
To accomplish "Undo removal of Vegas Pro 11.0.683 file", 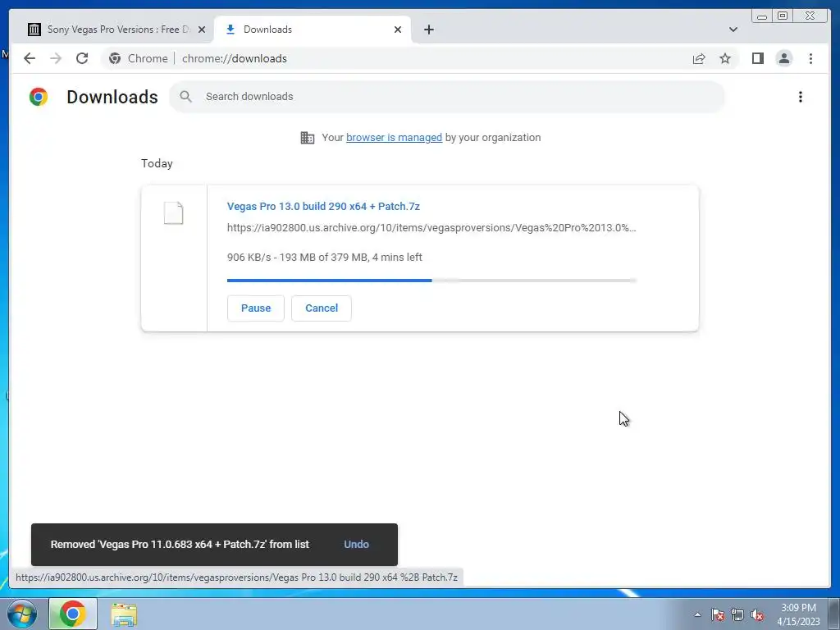I will 356,545.
